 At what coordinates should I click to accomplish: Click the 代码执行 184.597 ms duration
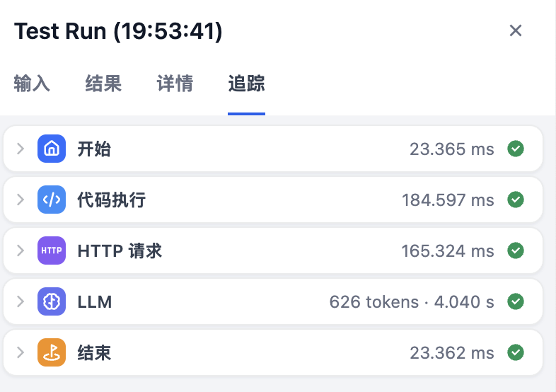click(448, 200)
